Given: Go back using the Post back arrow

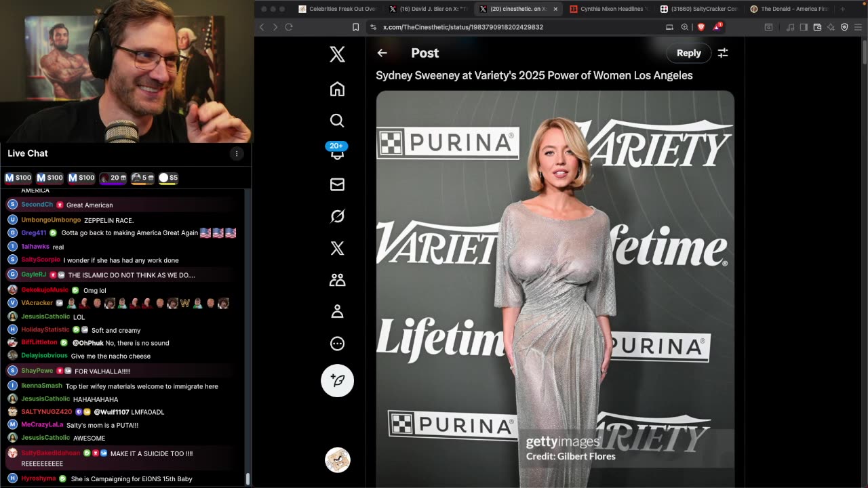Looking at the screenshot, I should click(x=382, y=53).
